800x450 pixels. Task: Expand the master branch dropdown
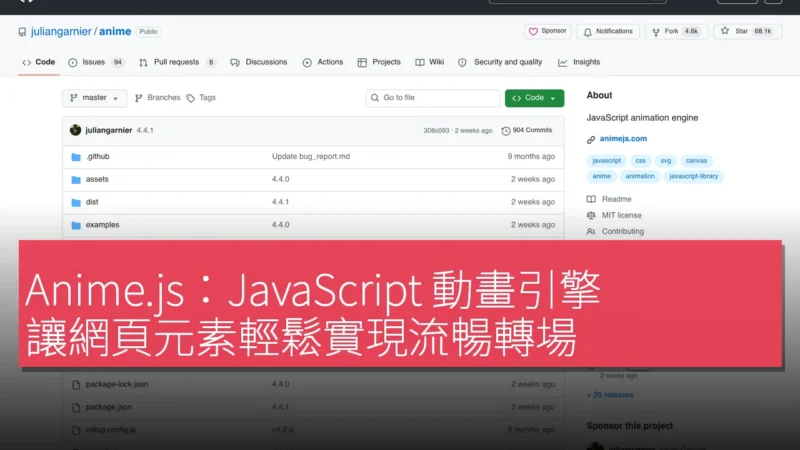coord(94,98)
